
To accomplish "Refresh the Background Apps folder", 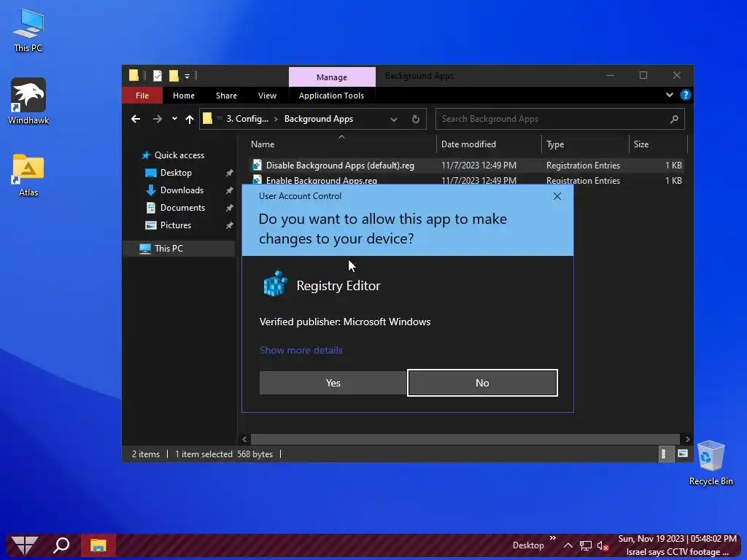I will coord(415,119).
